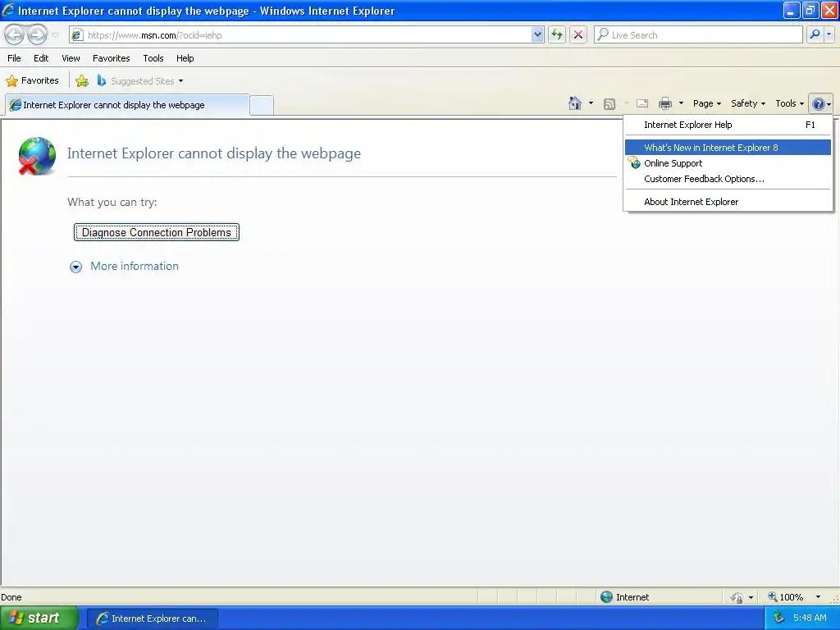Open the Print options dropdown arrow
Image resolution: width=840 pixels, height=630 pixels.
(681, 103)
